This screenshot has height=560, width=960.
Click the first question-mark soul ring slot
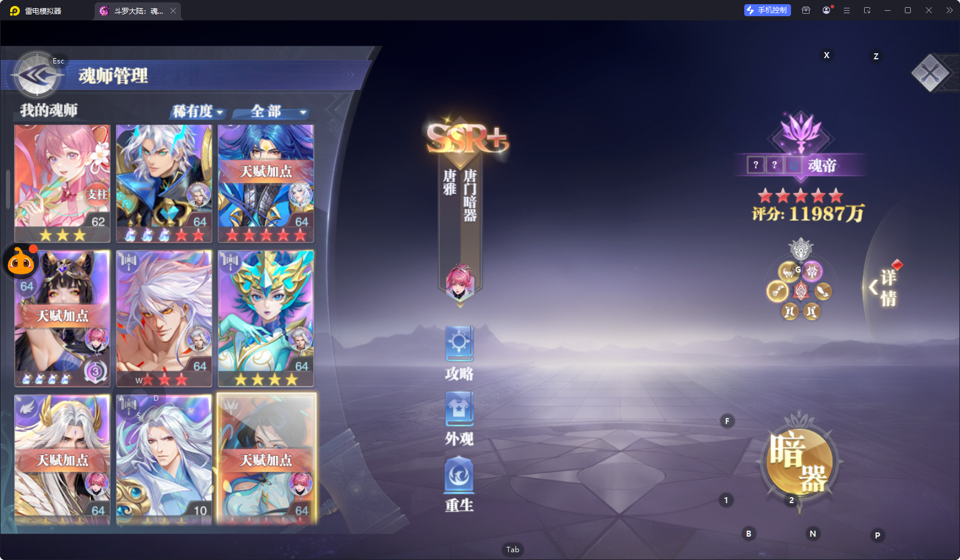[756, 165]
